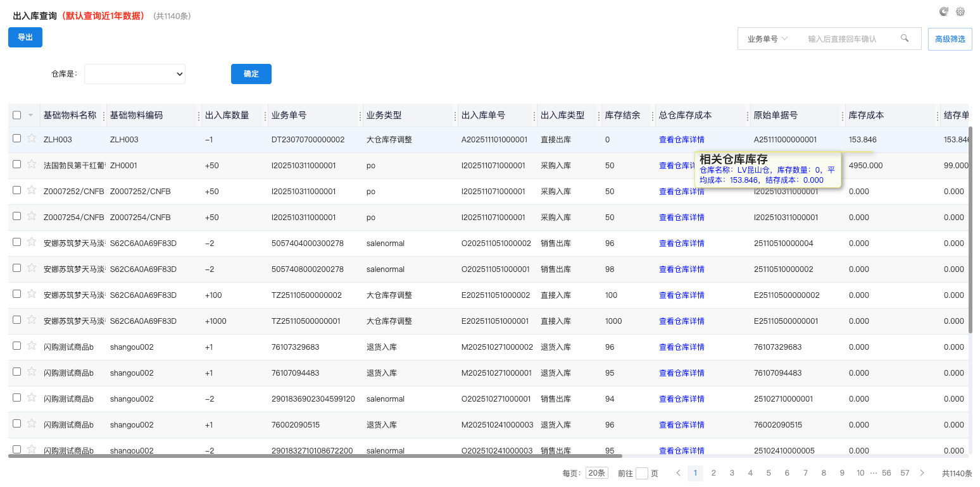Star the Z0007254/CNFB row
The height and width of the screenshot is (487, 980).
32,216
